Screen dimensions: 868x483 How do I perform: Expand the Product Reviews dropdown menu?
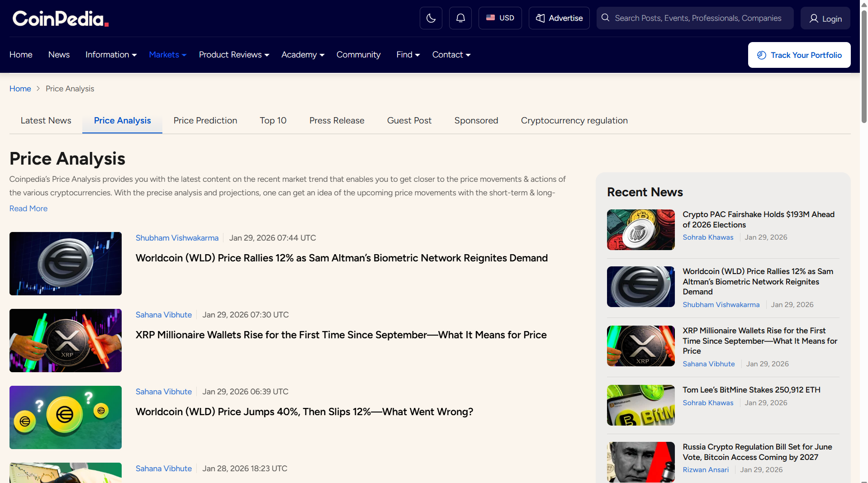click(234, 55)
